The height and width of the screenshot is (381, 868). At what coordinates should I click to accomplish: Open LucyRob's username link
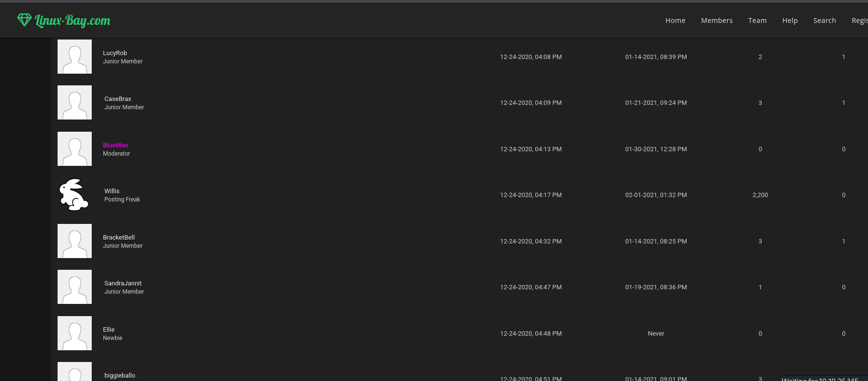point(115,53)
